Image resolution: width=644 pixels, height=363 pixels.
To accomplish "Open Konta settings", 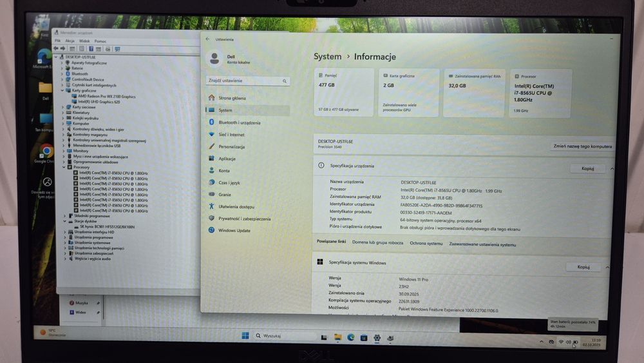I will pos(224,171).
